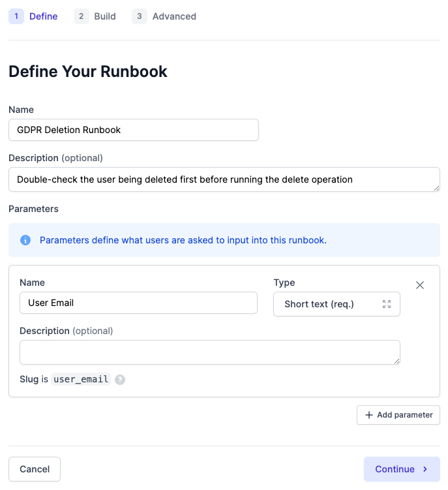This screenshot has width=448, height=490.
Task: Open the Short text (req.) type dropdown
Action: click(336, 304)
